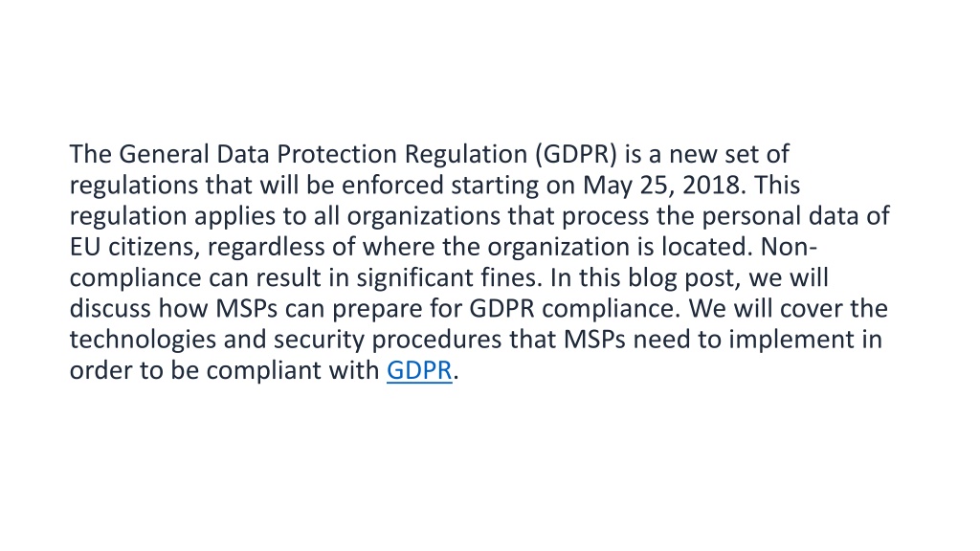The image size is (980, 551).
Task: Click the word Protection in first line
Action: [x=337, y=154]
